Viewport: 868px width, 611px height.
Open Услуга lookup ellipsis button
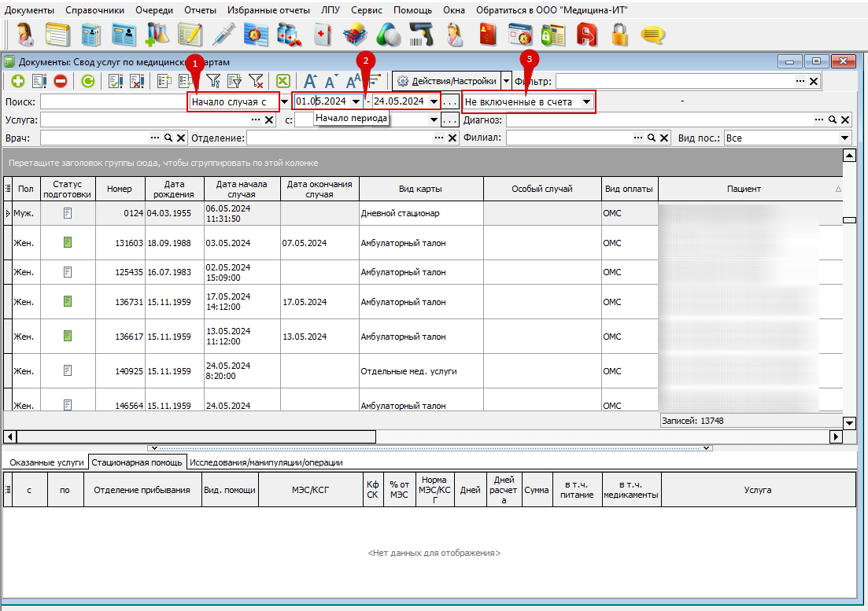255,120
